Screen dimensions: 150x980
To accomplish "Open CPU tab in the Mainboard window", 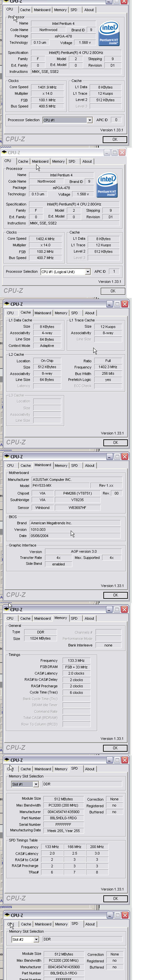I will [10, 465].
